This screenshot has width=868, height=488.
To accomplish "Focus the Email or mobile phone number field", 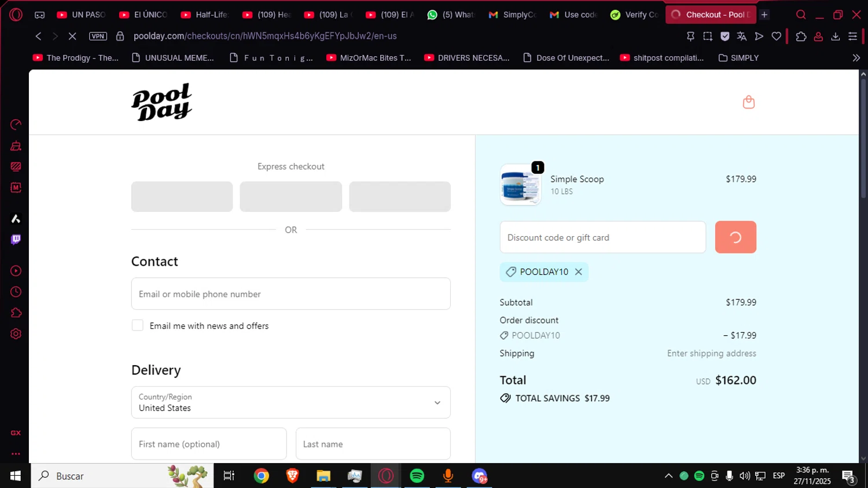I will pos(290,294).
